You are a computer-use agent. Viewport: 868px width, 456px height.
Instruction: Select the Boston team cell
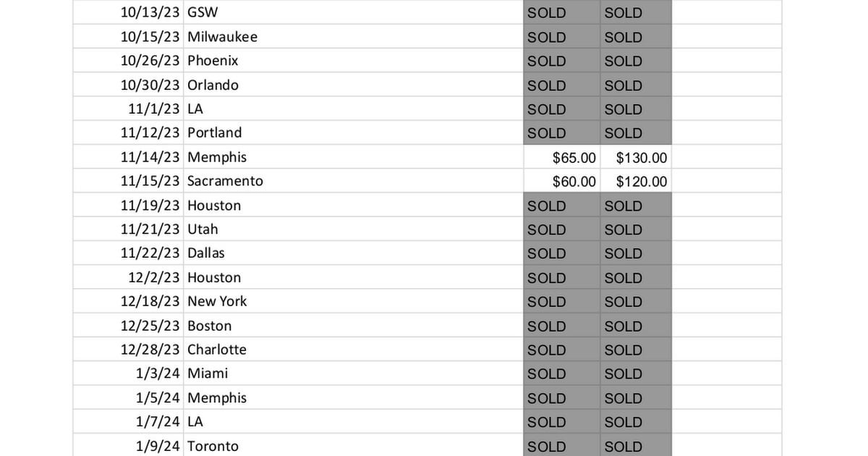coord(209,326)
